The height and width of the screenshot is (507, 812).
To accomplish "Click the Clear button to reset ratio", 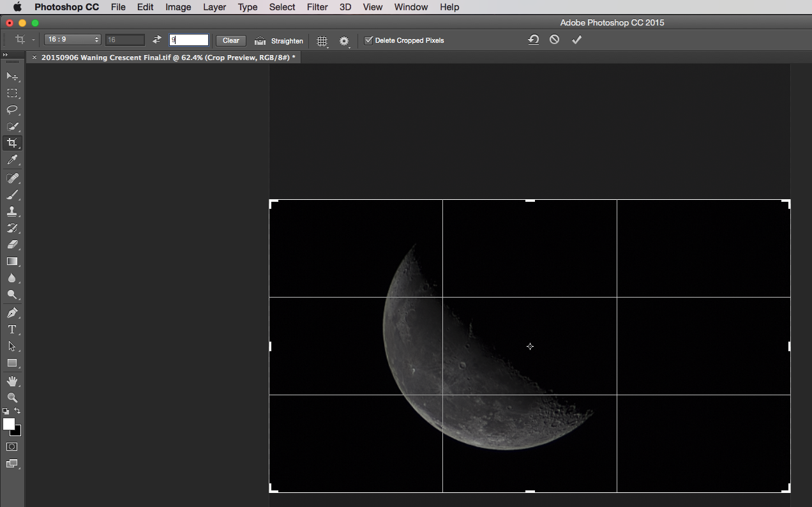I will point(230,40).
